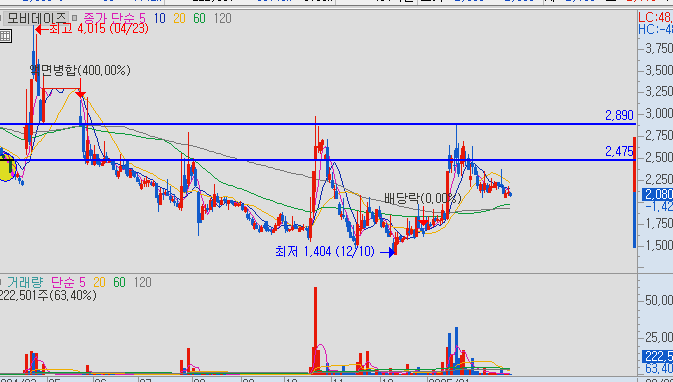Click the 단순 5 volume average label
Screen dimensions: 673x382
[x=68, y=282]
